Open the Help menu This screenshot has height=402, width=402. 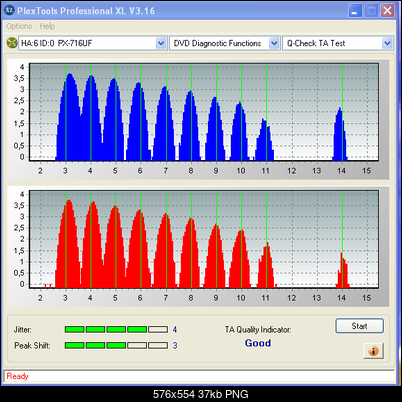pos(47,26)
